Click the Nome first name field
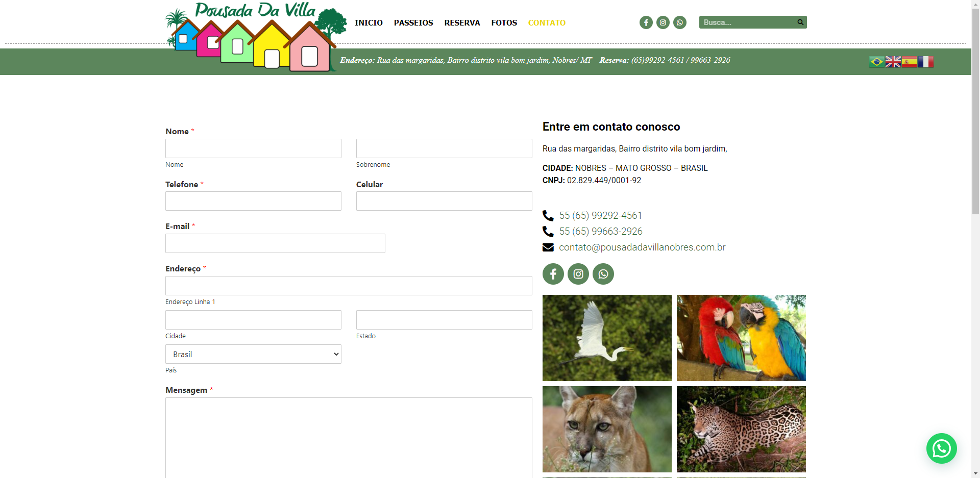980x478 pixels. tap(253, 148)
